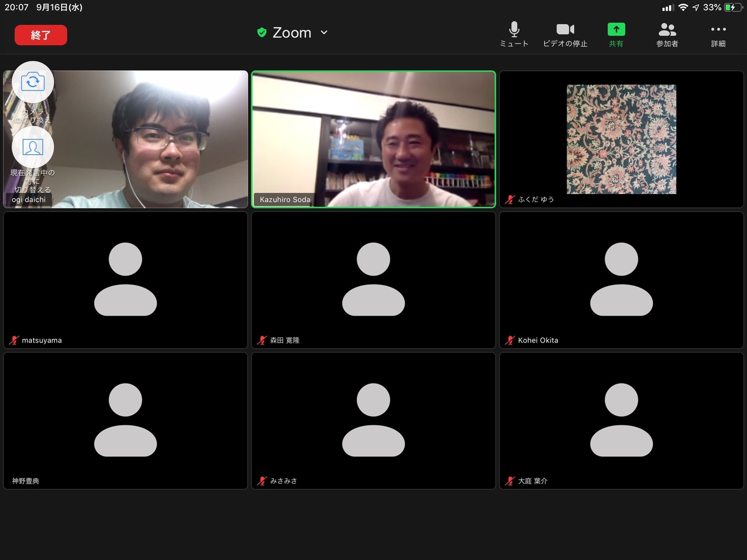Mute the microphone with ミュート icon
Image resolution: width=747 pixels, height=560 pixels.
pyautogui.click(x=514, y=30)
